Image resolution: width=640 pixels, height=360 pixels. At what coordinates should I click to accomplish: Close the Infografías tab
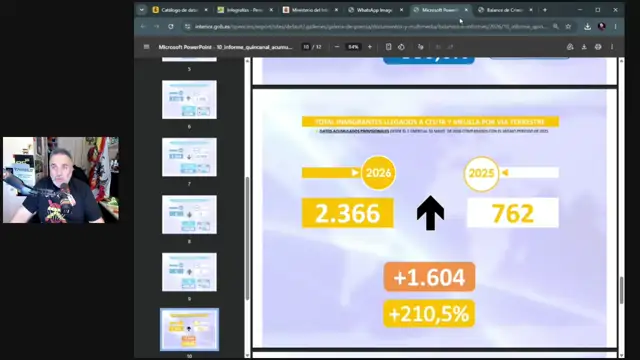pyautogui.click(x=271, y=10)
